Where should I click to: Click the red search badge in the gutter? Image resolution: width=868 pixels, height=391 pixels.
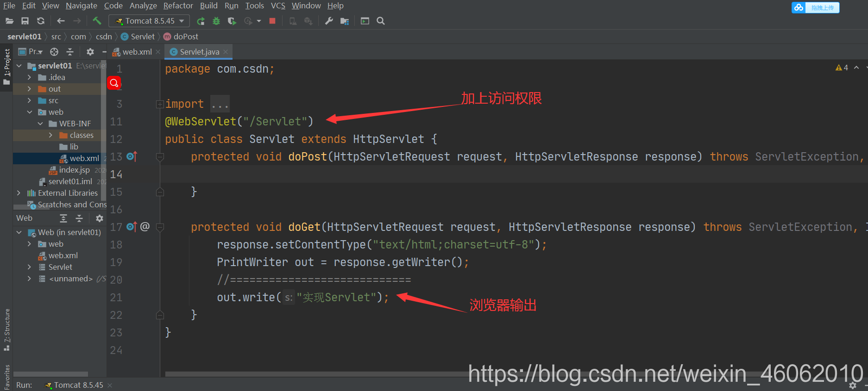(114, 83)
